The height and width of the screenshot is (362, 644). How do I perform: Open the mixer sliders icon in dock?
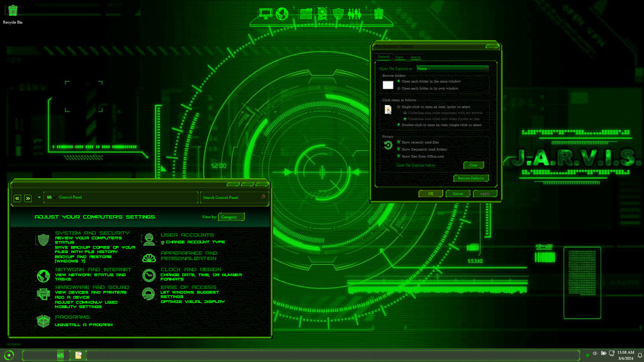tap(354, 14)
